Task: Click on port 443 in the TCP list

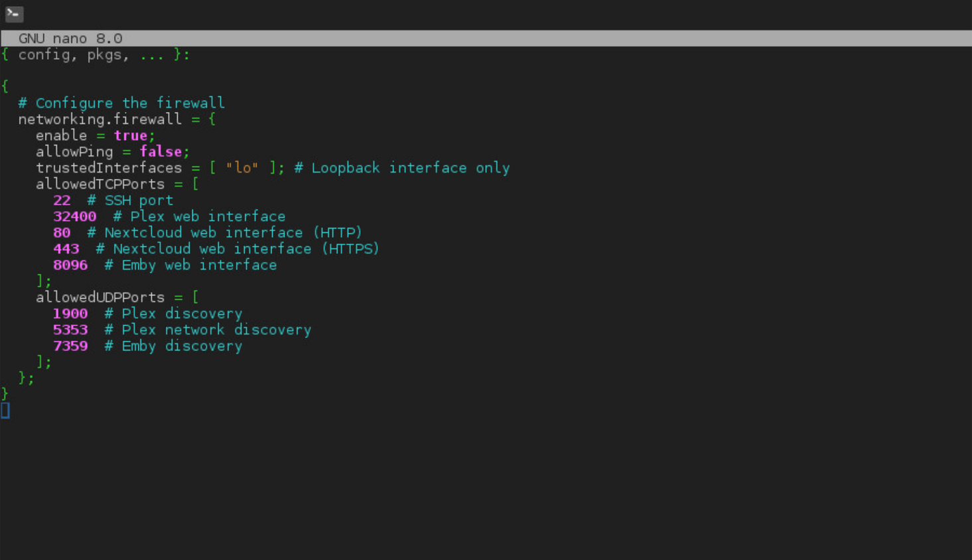Action: [x=66, y=249]
